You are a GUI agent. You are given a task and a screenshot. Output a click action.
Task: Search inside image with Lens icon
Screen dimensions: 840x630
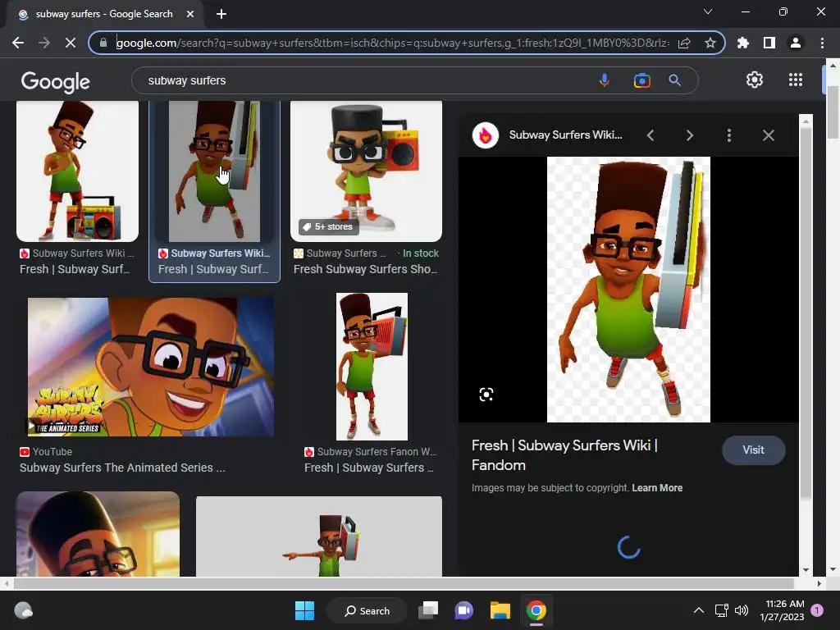(x=486, y=395)
